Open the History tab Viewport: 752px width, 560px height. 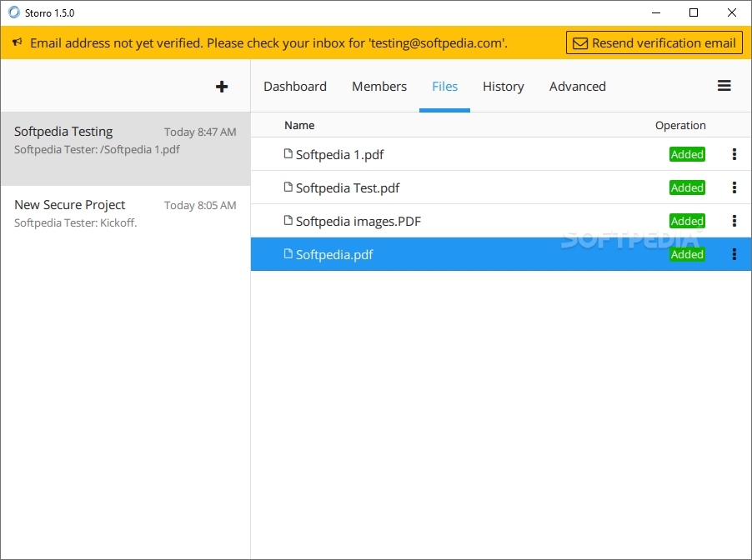503,87
